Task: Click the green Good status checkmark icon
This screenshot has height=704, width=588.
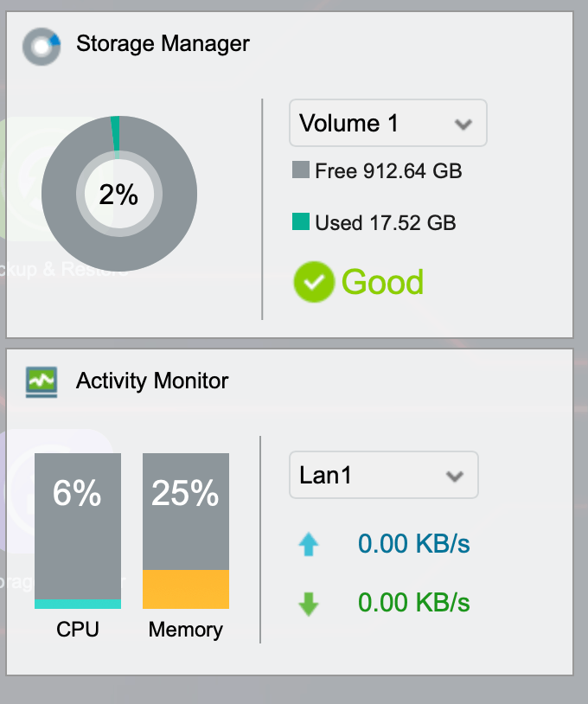Action: coord(314,282)
